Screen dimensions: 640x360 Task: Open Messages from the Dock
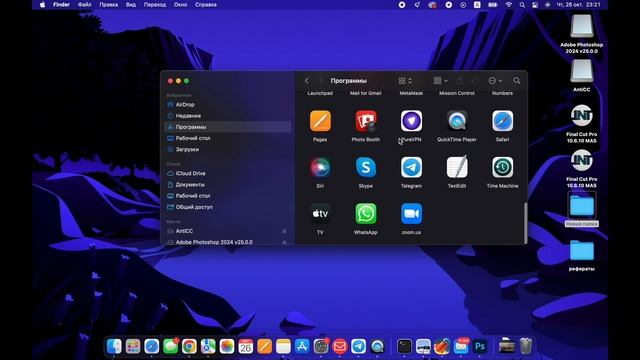171,347
